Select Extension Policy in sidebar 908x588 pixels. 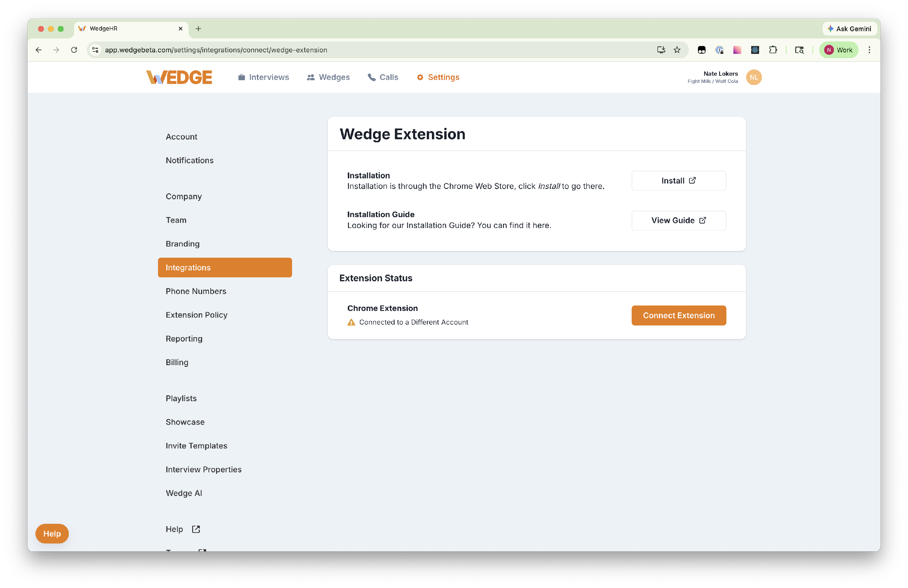click(x=196, y=315)
